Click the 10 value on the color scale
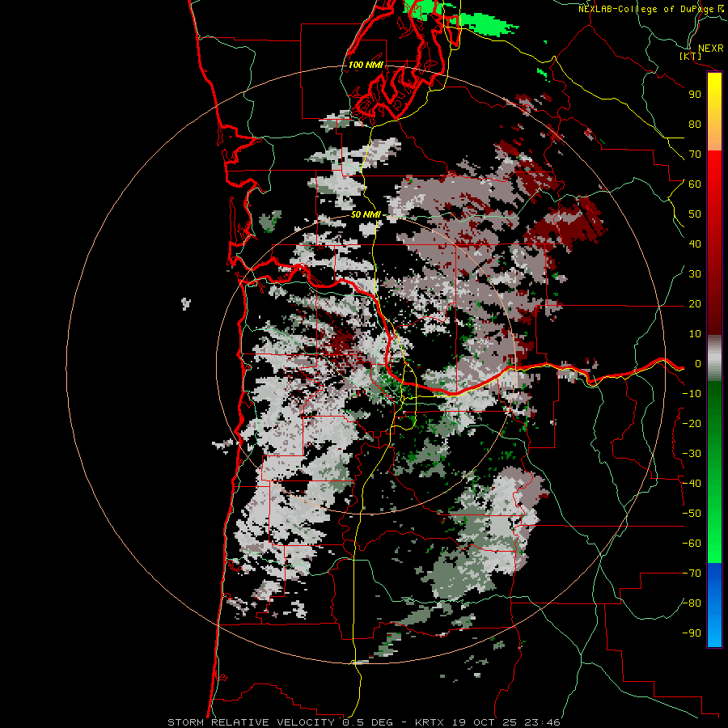This screenshot has width=728, height=728. [695, 334]
